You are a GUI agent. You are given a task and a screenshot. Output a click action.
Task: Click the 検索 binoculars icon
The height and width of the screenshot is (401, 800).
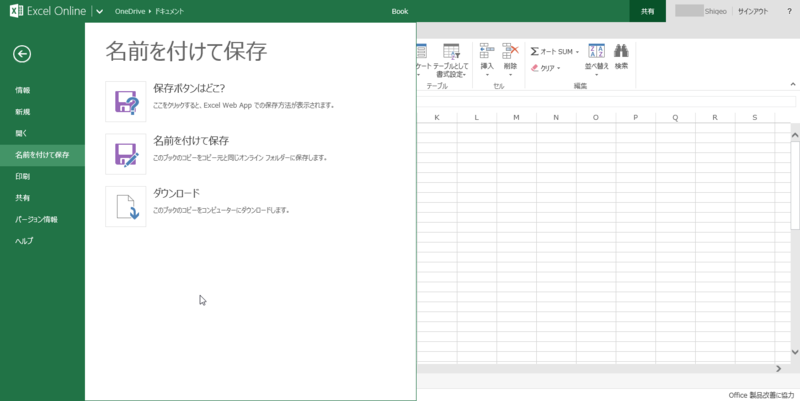tap(621, 51)
